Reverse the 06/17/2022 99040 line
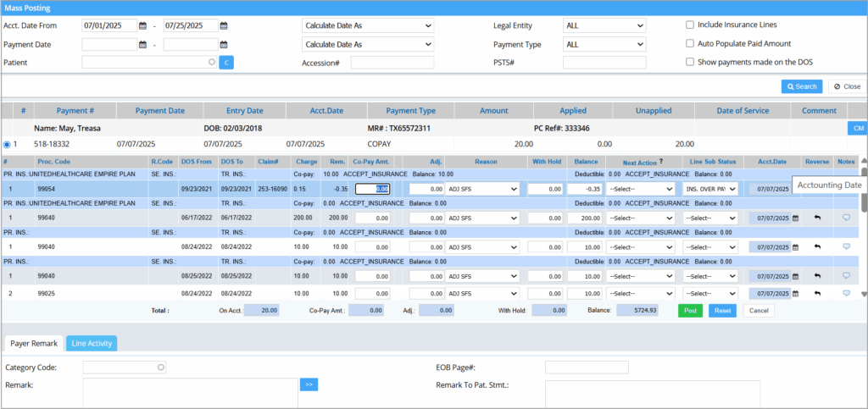 [818, 218]
